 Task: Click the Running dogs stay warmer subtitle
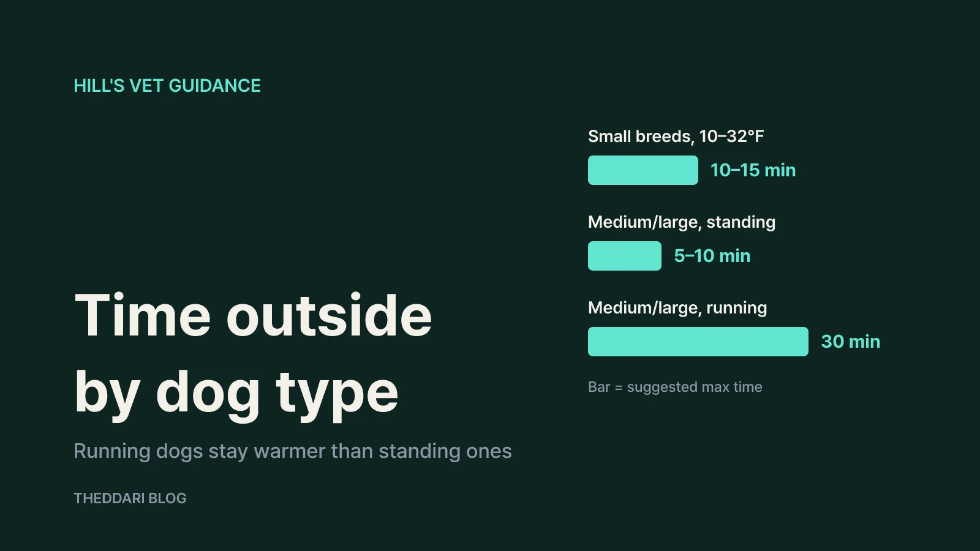(293, 451)
